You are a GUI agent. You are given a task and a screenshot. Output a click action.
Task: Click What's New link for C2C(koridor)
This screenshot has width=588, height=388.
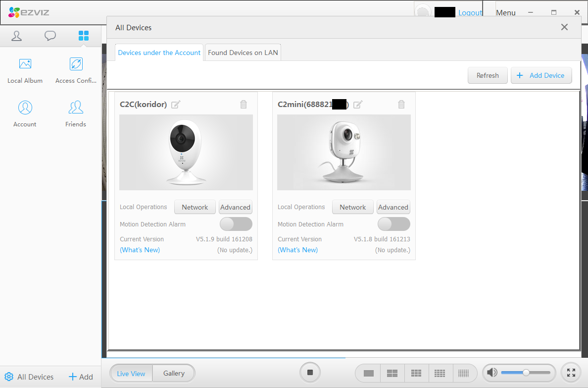[140, 250]
